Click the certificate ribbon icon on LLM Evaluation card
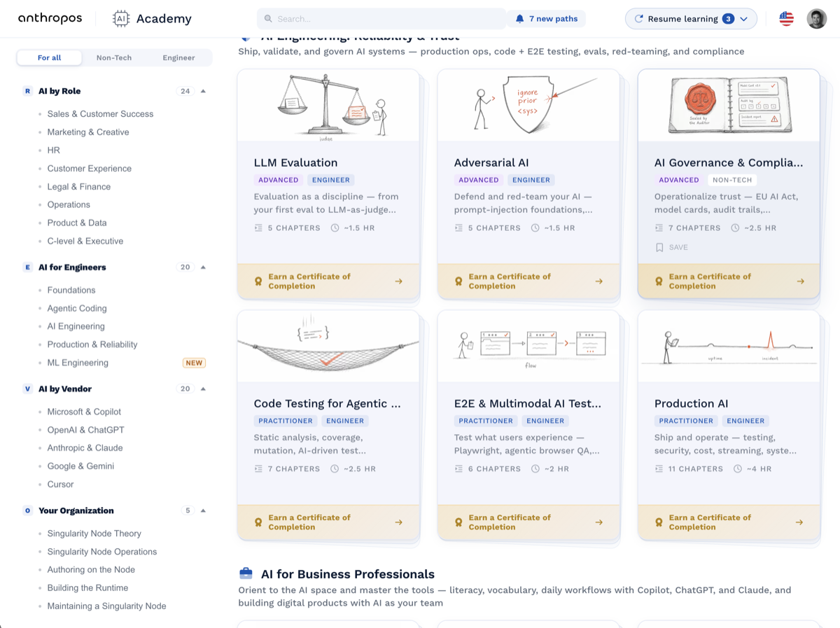840x628 pixels. click(258, 281)
